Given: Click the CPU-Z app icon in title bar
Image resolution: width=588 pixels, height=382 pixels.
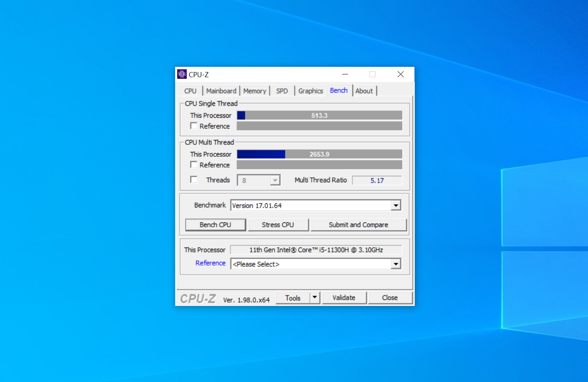Looking at the screenshot, I should click(182, 74).
